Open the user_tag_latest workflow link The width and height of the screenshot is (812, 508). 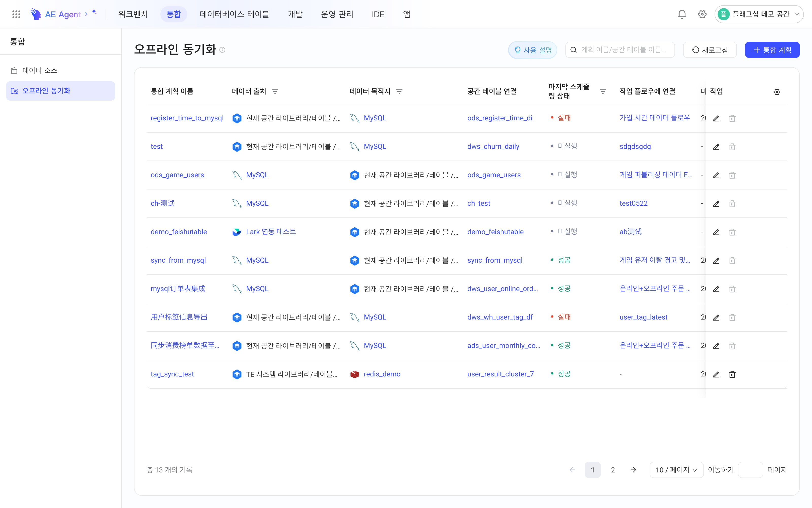643,317
